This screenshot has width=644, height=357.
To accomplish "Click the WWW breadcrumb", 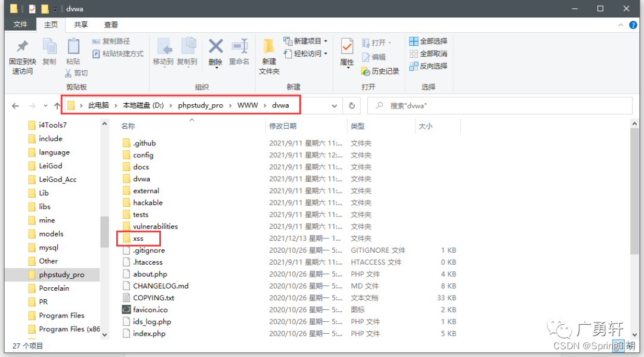I will pyautogui.click(x=247, y=105).
